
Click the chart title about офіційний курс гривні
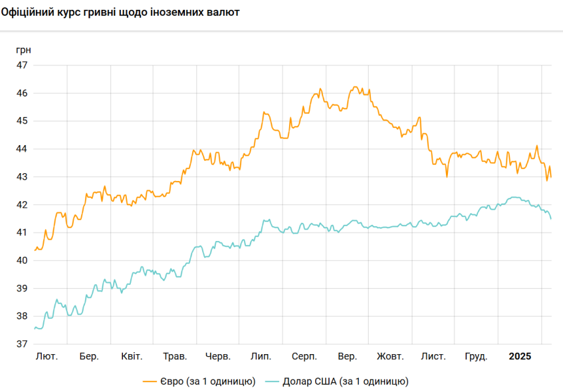(x=120, y=12)
